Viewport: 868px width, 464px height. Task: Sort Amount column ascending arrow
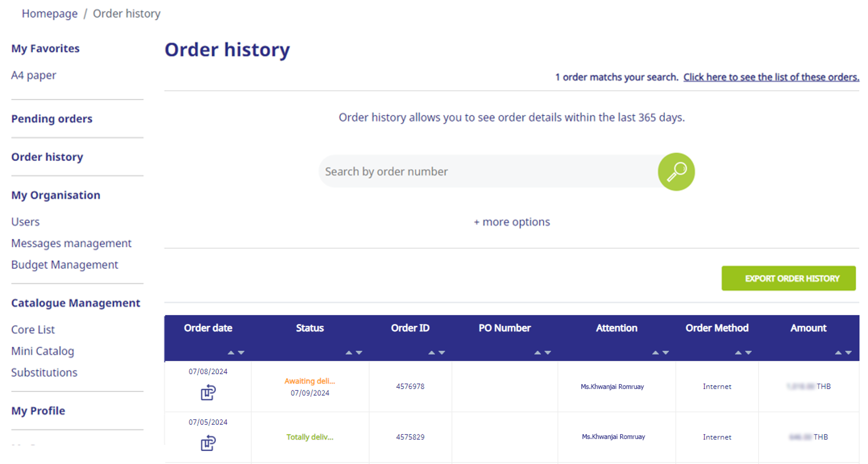click(838, 353)
